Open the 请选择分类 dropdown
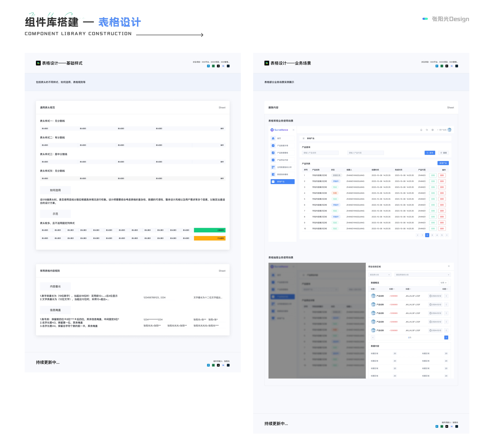This screenshot has width=494, height=448. click(380, 275)
